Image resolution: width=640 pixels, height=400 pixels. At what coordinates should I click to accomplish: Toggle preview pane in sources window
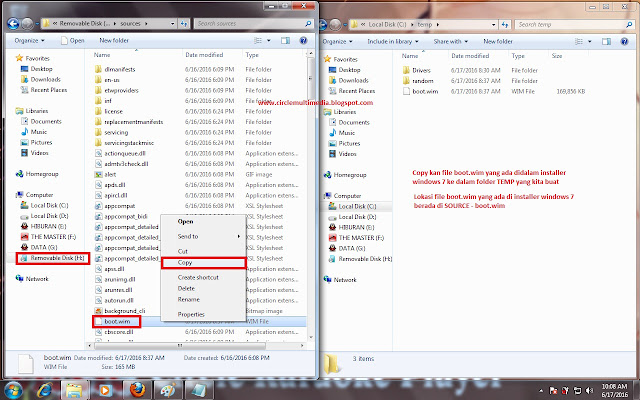[x=285, y=40]
